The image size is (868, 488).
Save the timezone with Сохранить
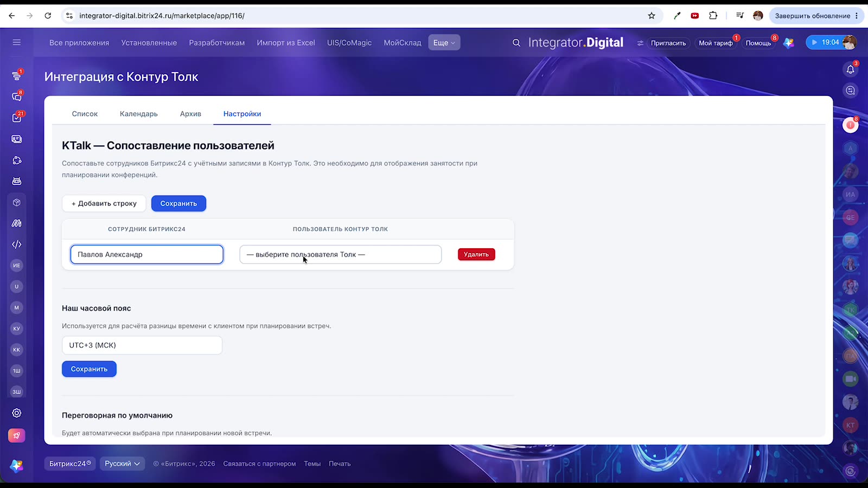point(89,369)
